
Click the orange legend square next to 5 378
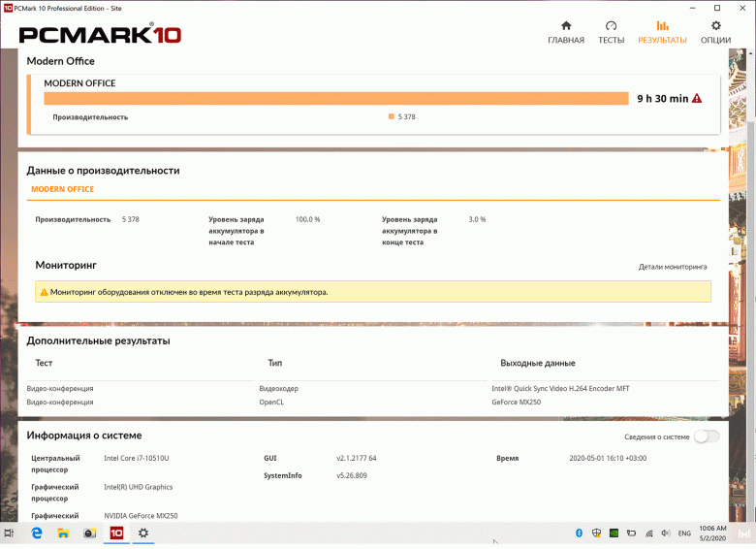point(391,116)
